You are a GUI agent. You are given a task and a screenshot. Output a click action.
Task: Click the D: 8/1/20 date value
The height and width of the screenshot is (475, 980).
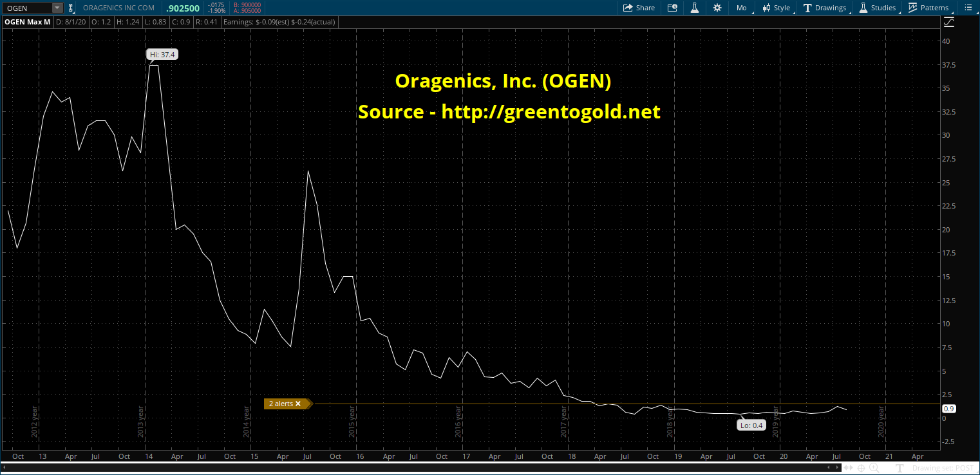pyautogui.click(x=71, y=22)
